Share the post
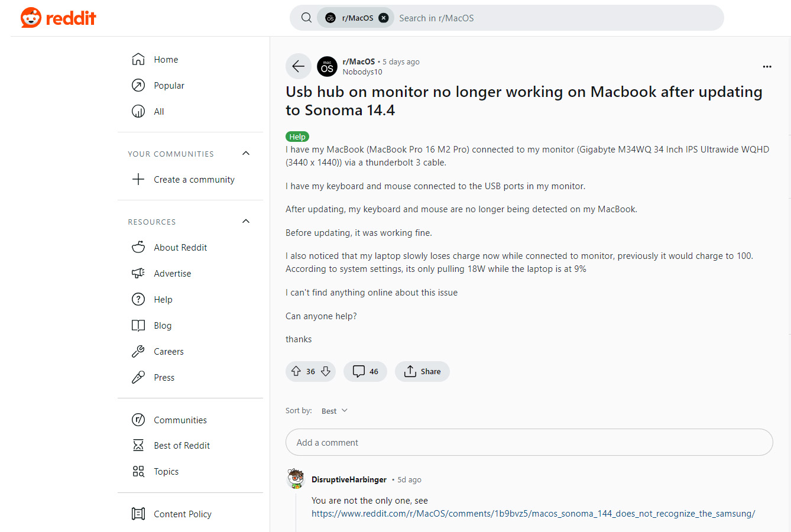This screenshot has width=791, height=532. coord(422,371)
